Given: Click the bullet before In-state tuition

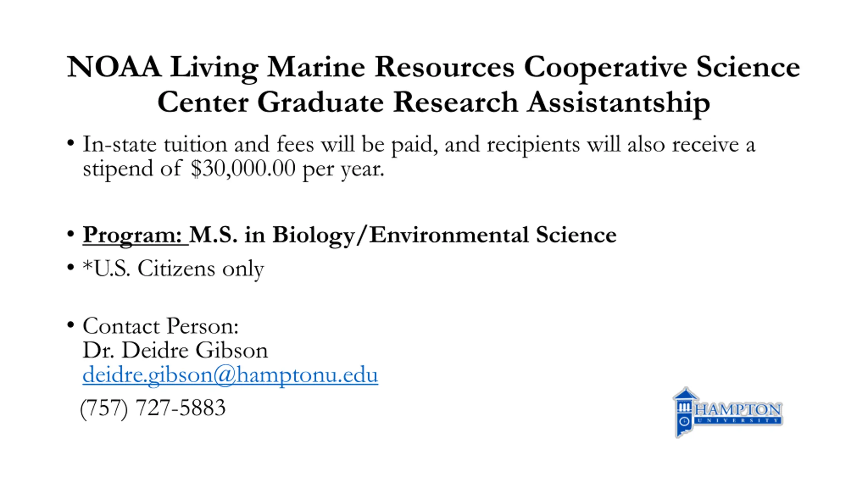Looking at the screenshot, I should (x=71, y=142).
